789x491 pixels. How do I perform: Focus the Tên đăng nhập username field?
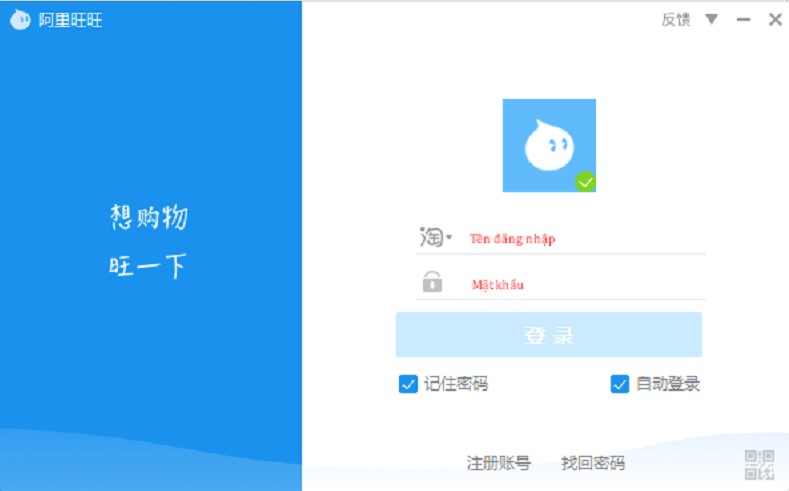(x=585, y=239)
